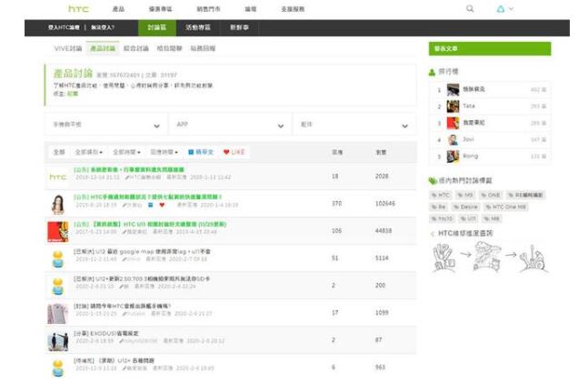
Task: Open the search magnifier icon
Action: [x=470, y=8]
